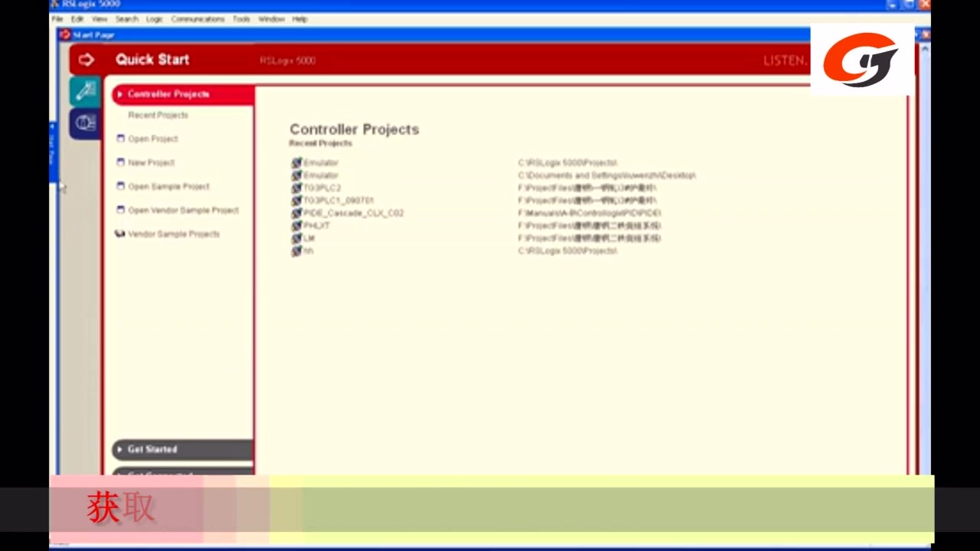This screenshot has height=551, width=980.
Task: Click Vendor Sample Projects link
Action: point(174,233)
